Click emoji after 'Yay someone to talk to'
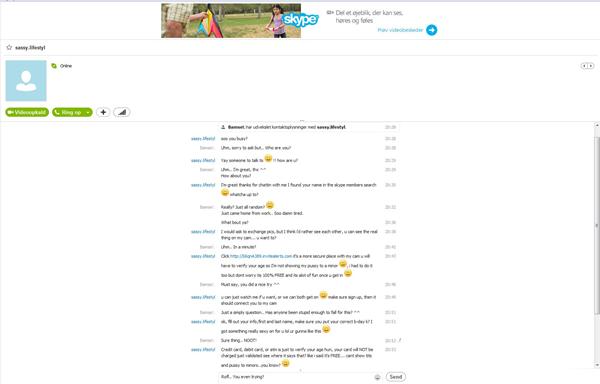This screenshot has height=384, width=600. (268, 158)
